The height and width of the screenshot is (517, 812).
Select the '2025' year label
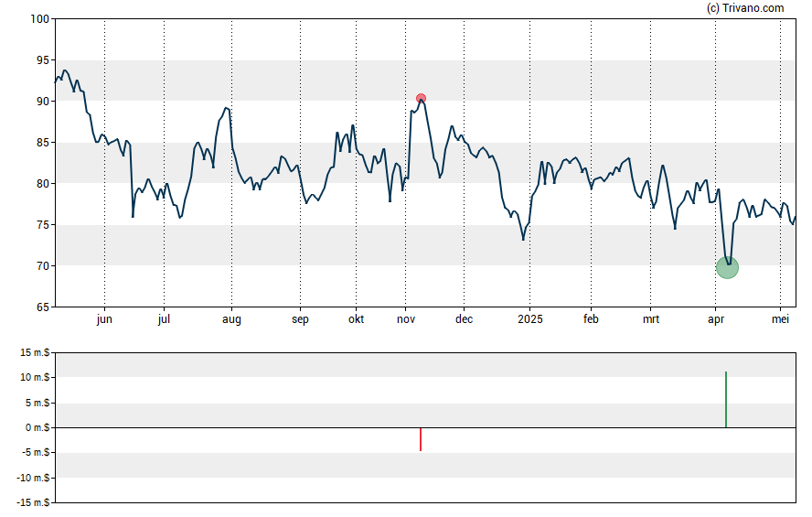click(530, 319)
